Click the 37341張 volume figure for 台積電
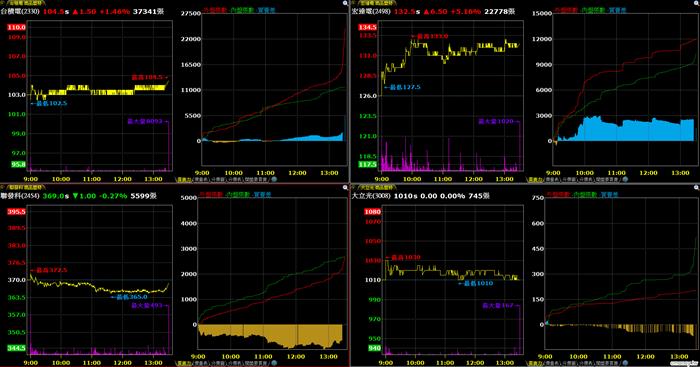The image size is (700, 367). tap(148, 11)
